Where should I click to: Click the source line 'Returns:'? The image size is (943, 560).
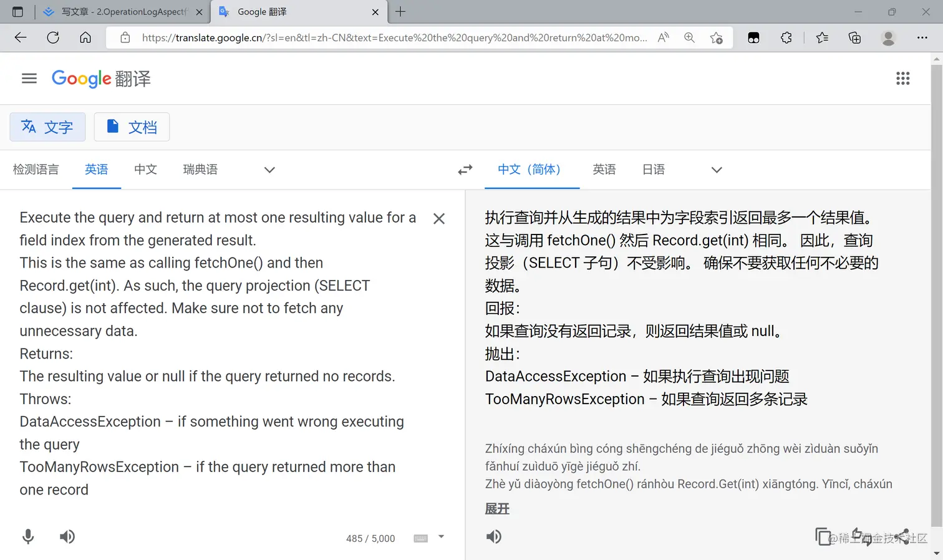[x=46, y=354]
